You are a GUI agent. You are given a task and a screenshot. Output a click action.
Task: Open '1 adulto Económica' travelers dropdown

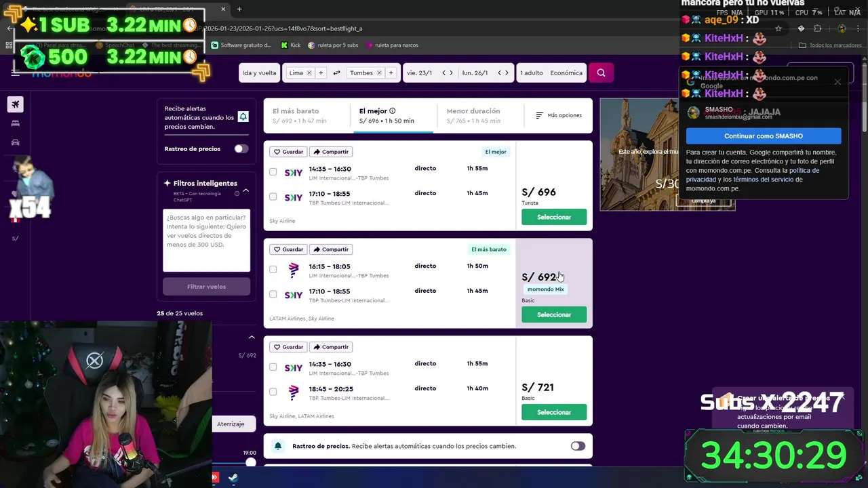tap(551, 73)
